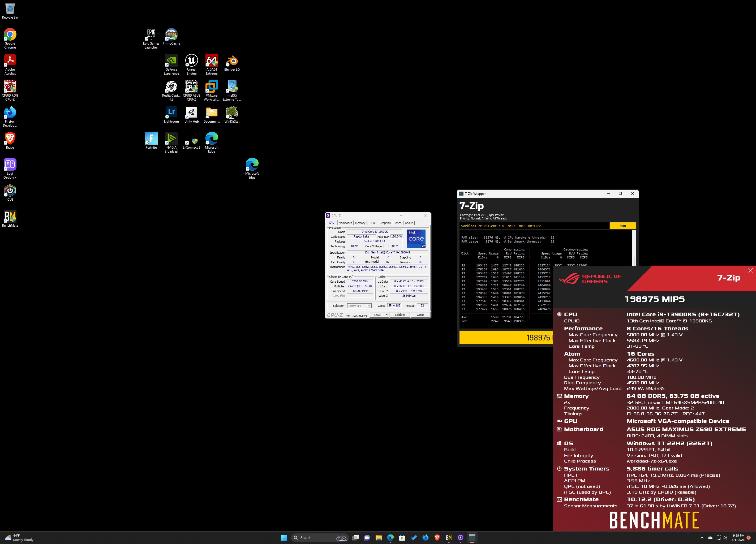Click the yellow RUN button in 7-Zip Wrapper
The height and width of the screenshot is (544, 756).
coord(623,226)
